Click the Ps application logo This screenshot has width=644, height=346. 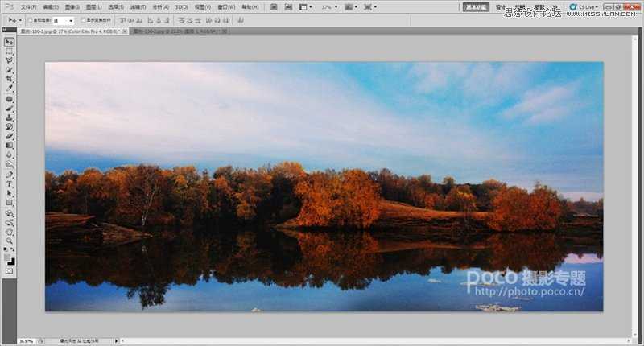pos(10,6)
